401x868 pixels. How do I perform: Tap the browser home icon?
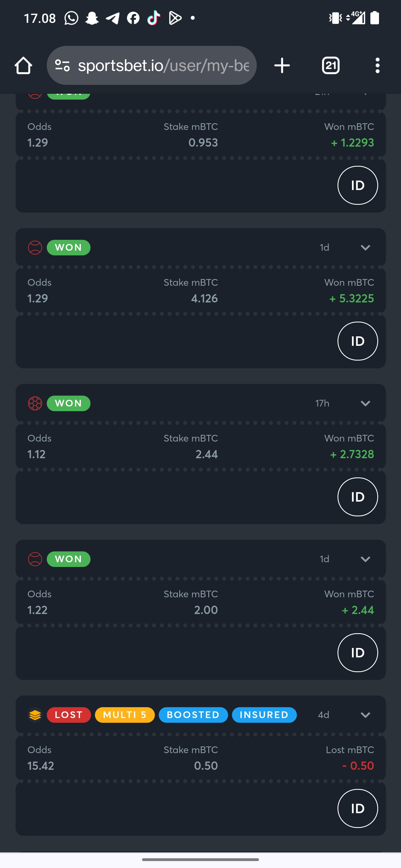[x=23, y=65]
